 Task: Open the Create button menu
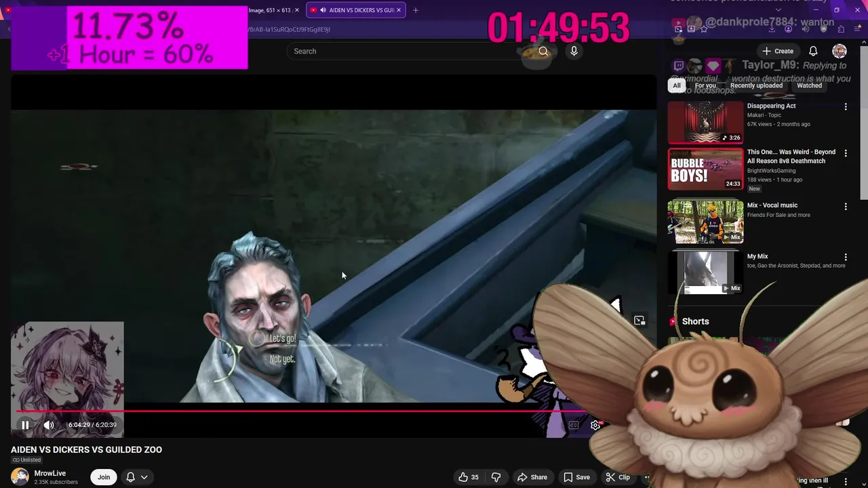777,51
